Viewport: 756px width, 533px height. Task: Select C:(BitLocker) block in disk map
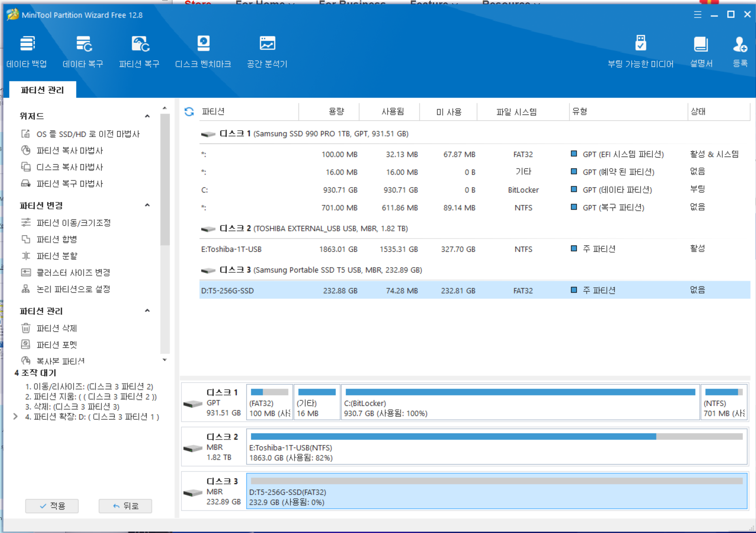click(x=520, y=402)
